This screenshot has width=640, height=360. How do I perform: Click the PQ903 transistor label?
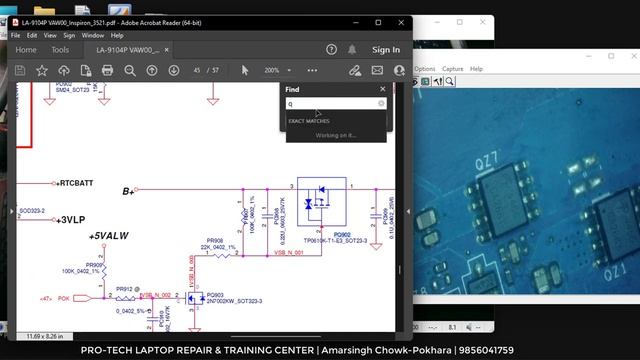(x=215, y=295)
